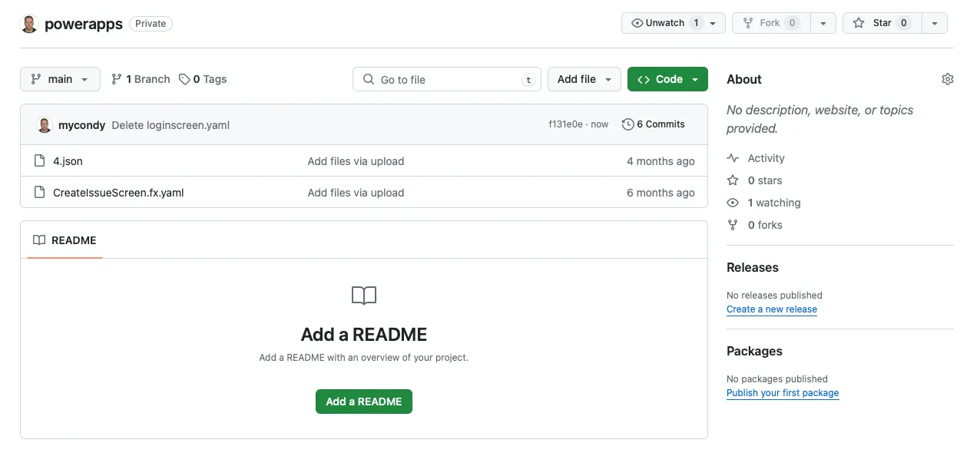Open commit hash f131e0e

tap(565, 124)
